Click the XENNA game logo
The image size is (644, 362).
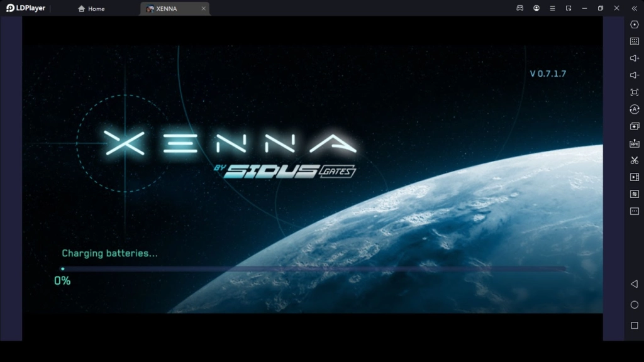click(230, 143)
